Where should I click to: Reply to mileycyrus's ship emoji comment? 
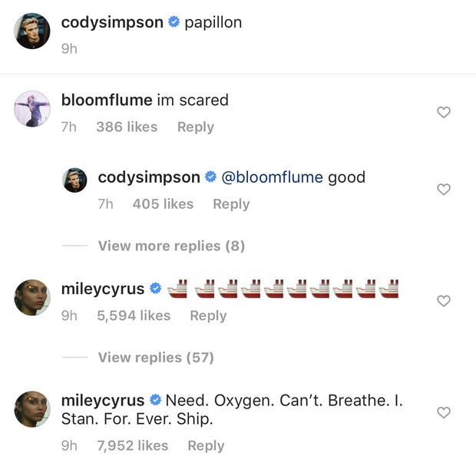tap(208, 316)
